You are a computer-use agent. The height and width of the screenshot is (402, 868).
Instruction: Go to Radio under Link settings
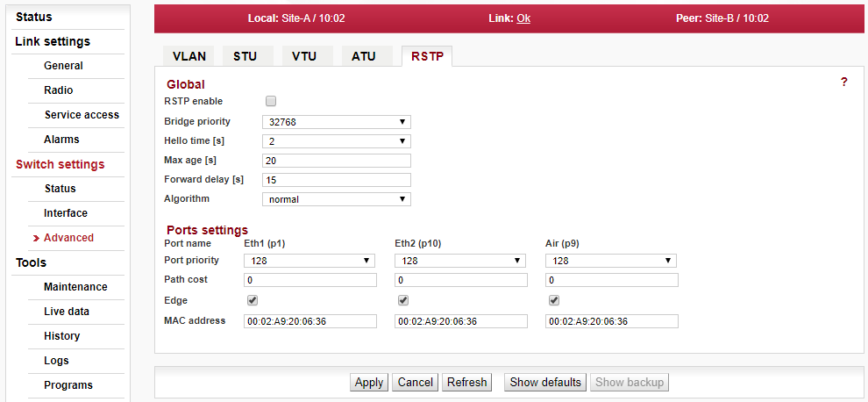point(59,90)
